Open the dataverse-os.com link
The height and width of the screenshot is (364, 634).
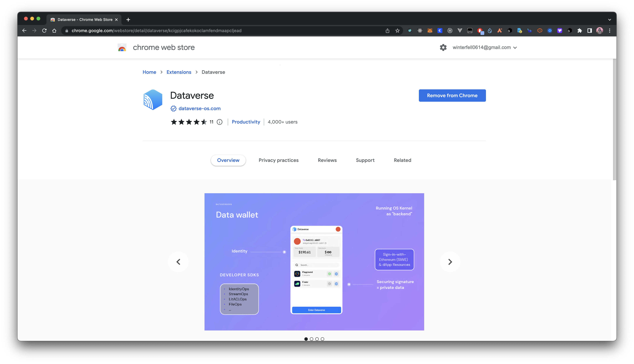[x=200, y=108]
